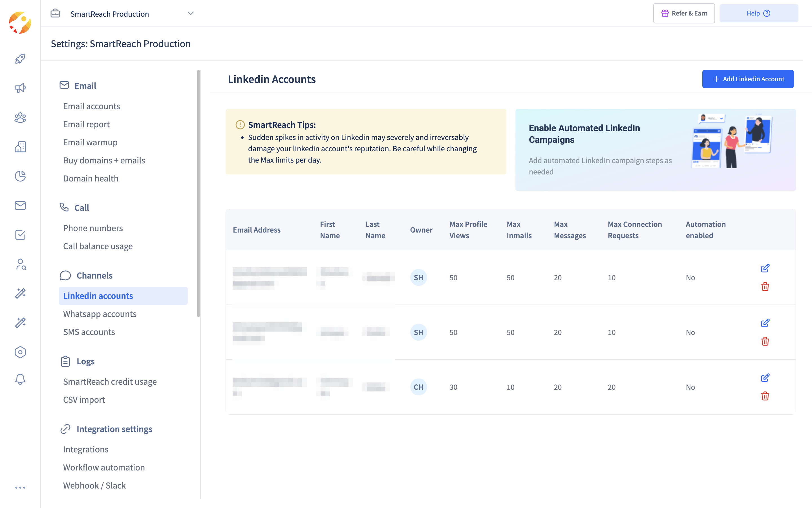Open Phone numbers settings
The width and height of the screenshot is (812, 508).
[93, 228]
